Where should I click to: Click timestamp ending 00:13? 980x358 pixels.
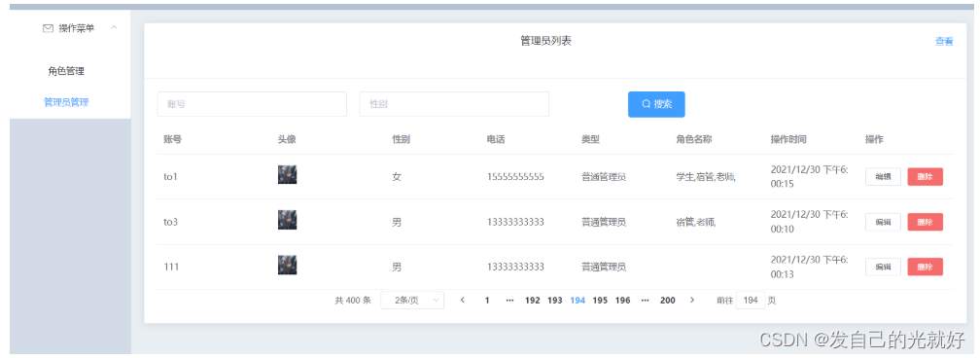click(809, 267)
